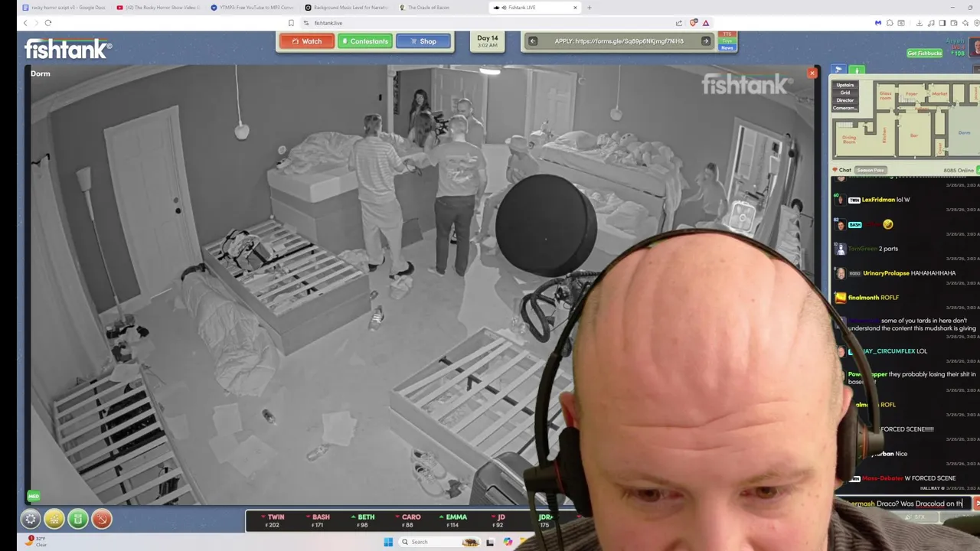Image resolution: width=980 pixels, height=551 pixels.
Task: Bookmark this page icon
Action: pos(291,23)
